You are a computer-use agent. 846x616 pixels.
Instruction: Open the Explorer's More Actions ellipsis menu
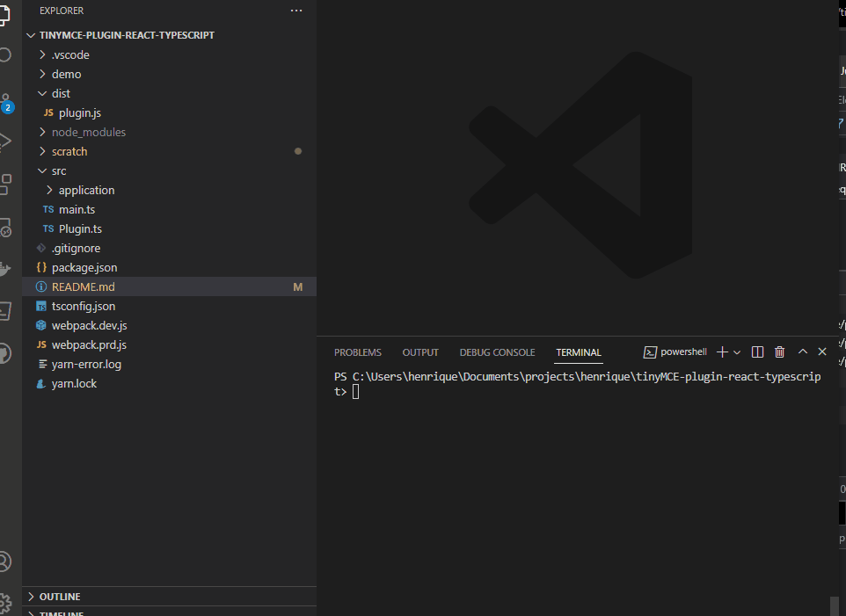[x=296, y=11]
